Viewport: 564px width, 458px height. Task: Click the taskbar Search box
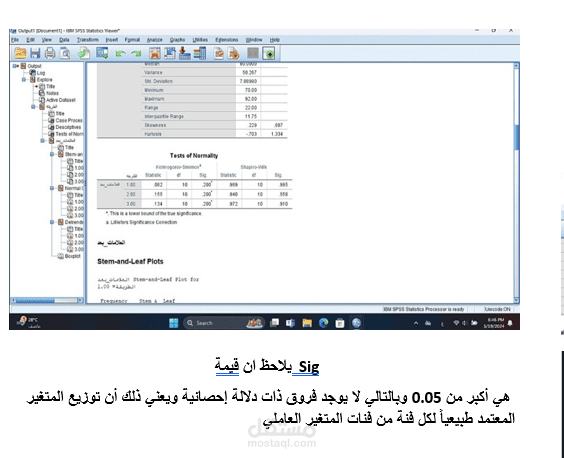[x=224, y=323]
